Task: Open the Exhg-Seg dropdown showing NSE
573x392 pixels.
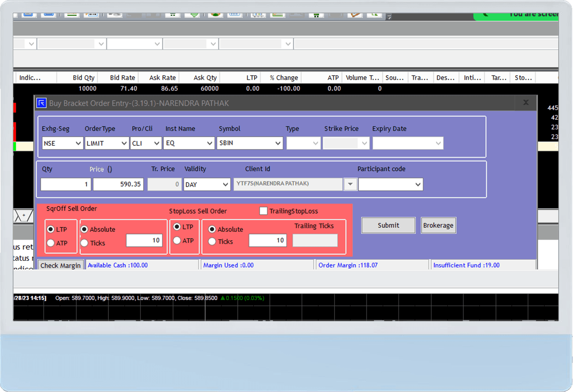Action: tap(62, 143)
